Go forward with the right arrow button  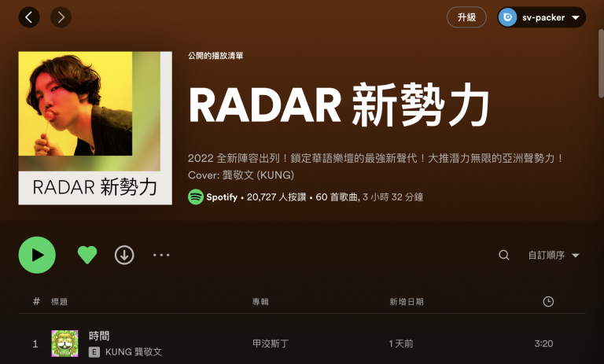point(61,17)
